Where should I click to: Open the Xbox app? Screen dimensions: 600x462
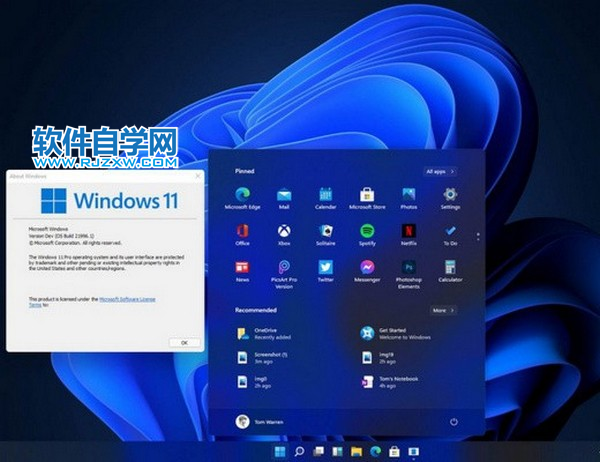284,235
